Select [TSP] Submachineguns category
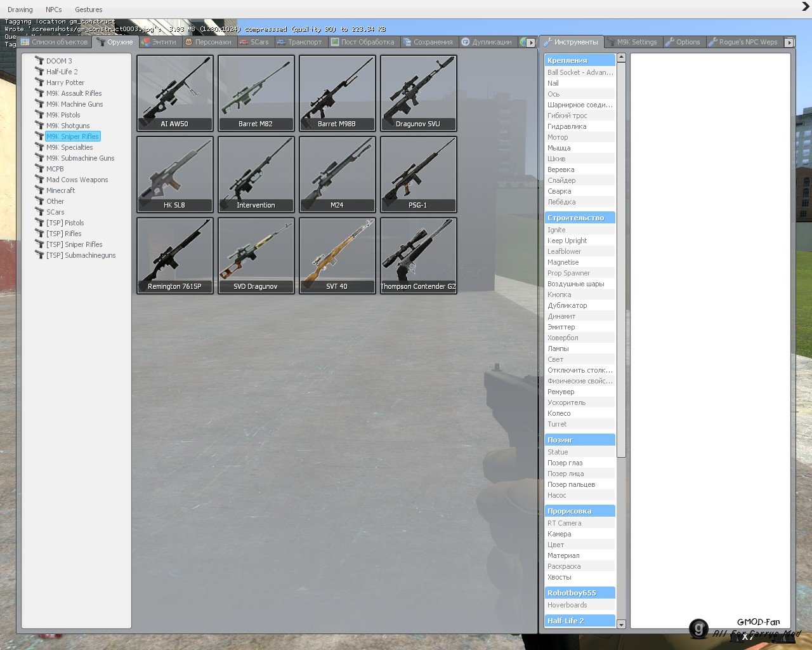812x650 pixels. pyautogui.click(x=81, y=255)
